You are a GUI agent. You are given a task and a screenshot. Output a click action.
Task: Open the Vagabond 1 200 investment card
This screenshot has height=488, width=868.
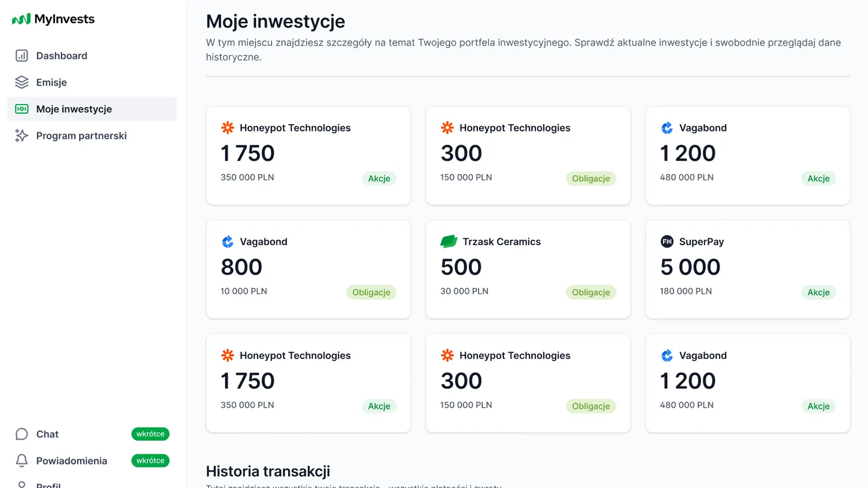point(746,156)
